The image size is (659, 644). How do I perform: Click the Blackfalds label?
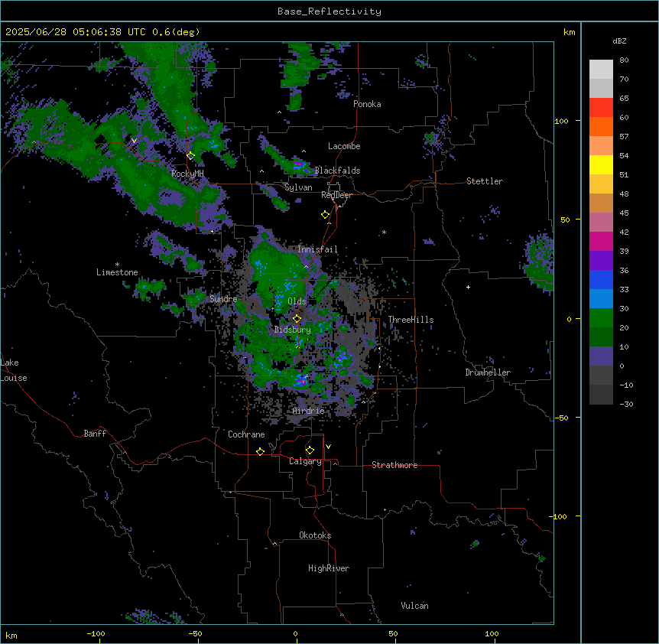[x=337, y=171]
